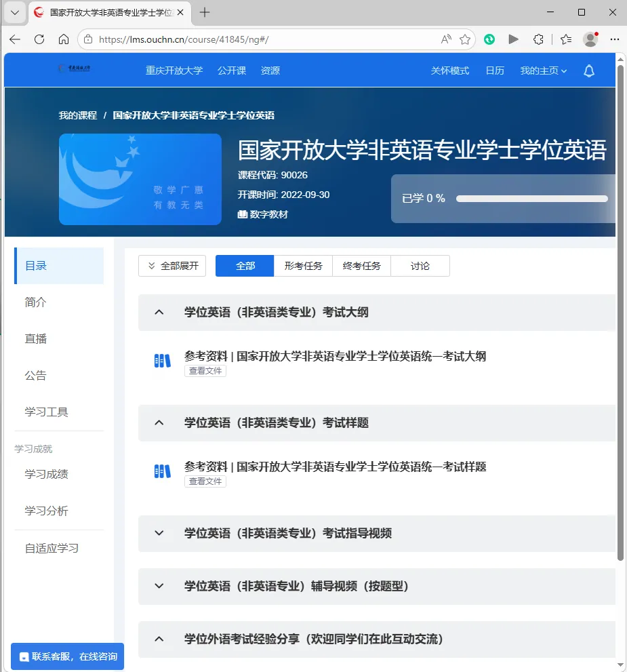Click the green circular extension icon

click(x=489, y=39)
